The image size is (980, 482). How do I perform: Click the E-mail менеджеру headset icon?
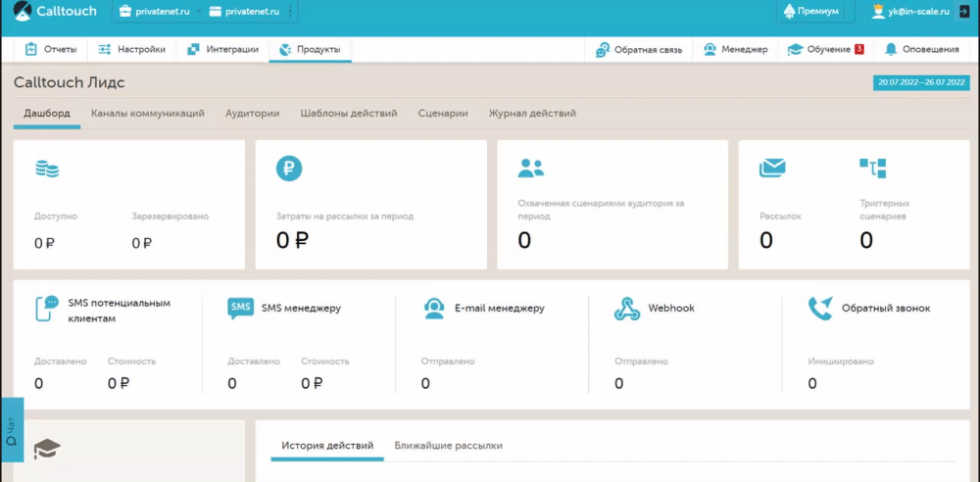(x=434, y=309)
